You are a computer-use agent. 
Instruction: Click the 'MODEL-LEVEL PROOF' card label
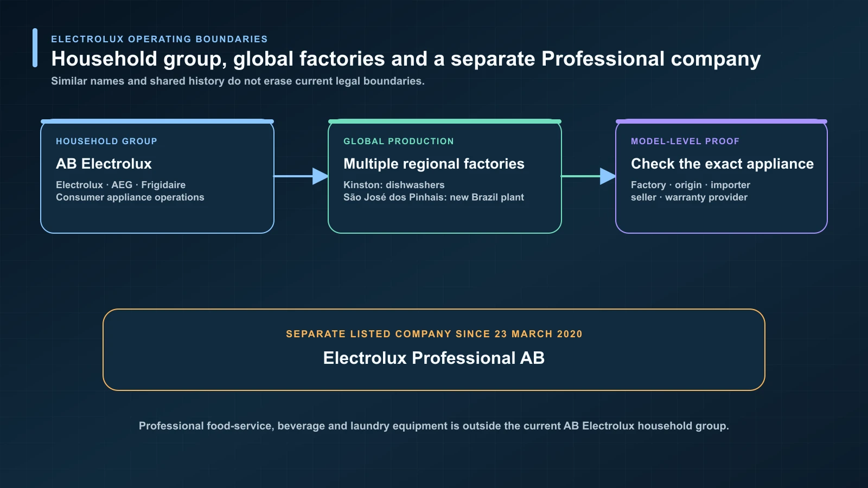coord(685,141)
